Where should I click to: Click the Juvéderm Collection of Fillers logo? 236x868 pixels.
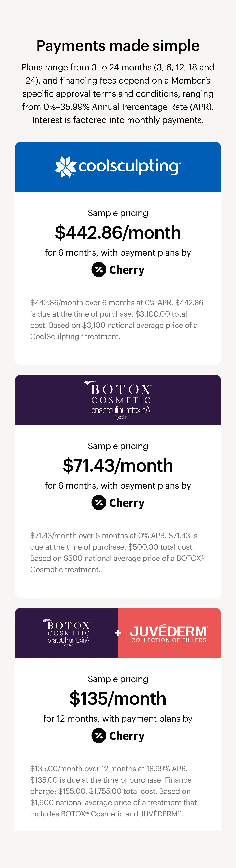tap(169, 633)
